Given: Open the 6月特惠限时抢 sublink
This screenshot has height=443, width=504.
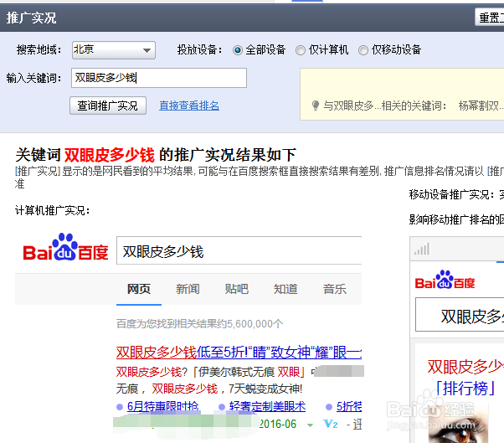Looking at the screenshot, I should pos(162,407).
